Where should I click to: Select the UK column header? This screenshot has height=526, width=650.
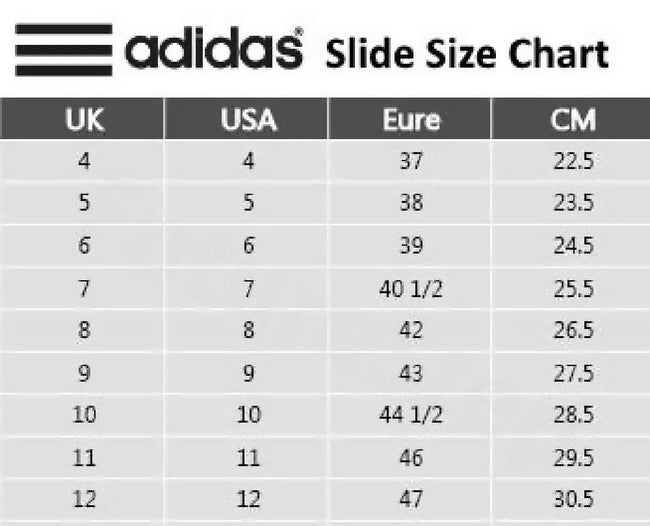point(84,121)
